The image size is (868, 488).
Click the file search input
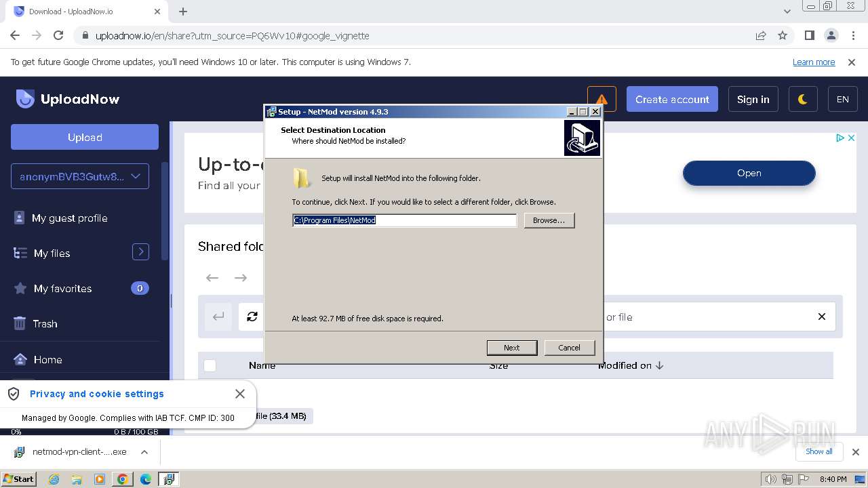click(x=705, y=317)
